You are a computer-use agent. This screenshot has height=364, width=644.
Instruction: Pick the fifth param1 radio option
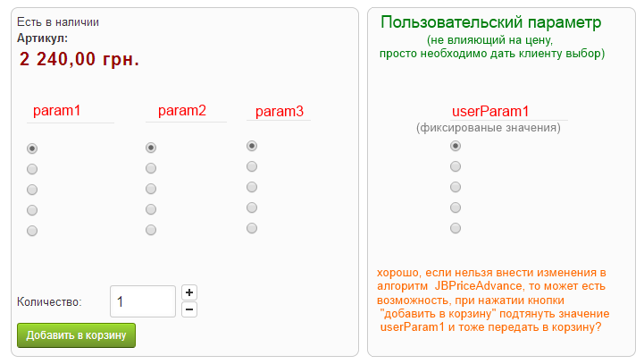pyautogui.click(x=32, y=231)
